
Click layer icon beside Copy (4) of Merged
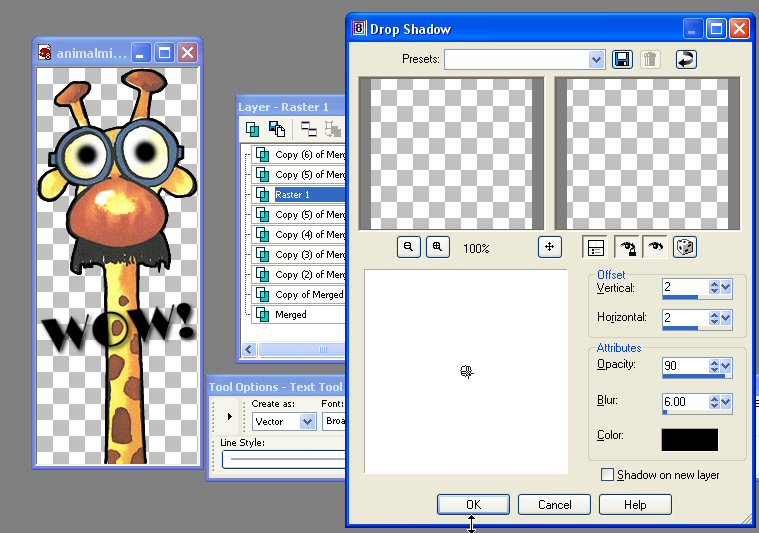tap(262, 235)
